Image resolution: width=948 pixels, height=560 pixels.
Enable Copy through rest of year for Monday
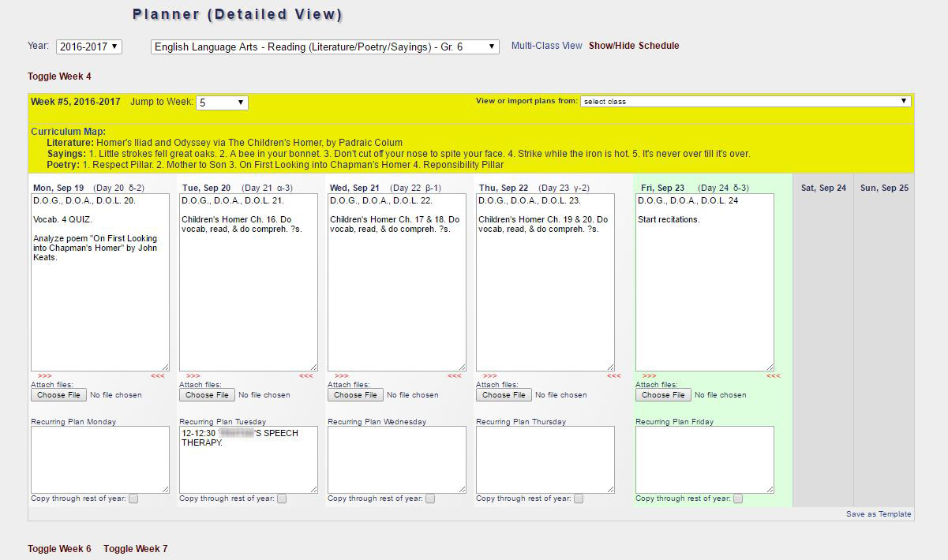133,498
